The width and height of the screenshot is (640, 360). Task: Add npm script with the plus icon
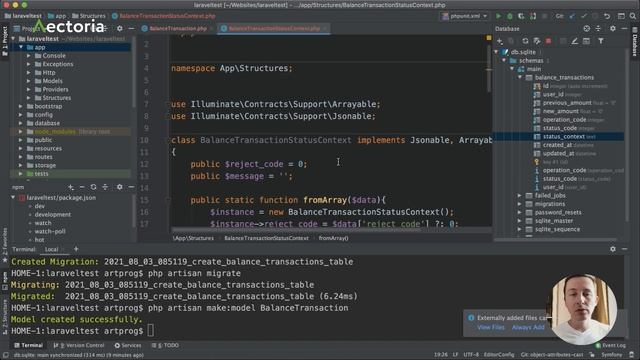click(x=71, y=187)
